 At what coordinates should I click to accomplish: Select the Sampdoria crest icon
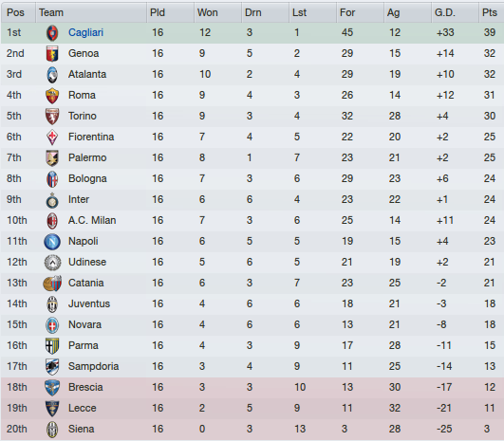[x=52, y=367]
